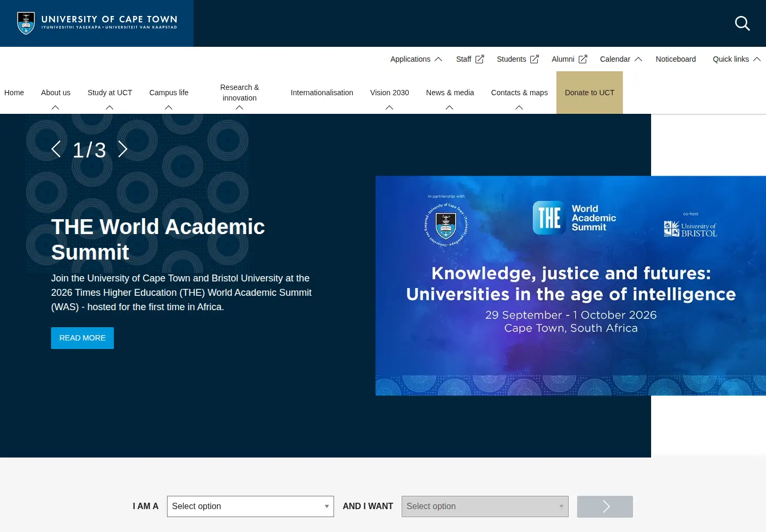The width and height of the screenshot is (766, 532).
Task: Open the Quick links menu text
Action: pyautogui.click(x=731, y=59)
